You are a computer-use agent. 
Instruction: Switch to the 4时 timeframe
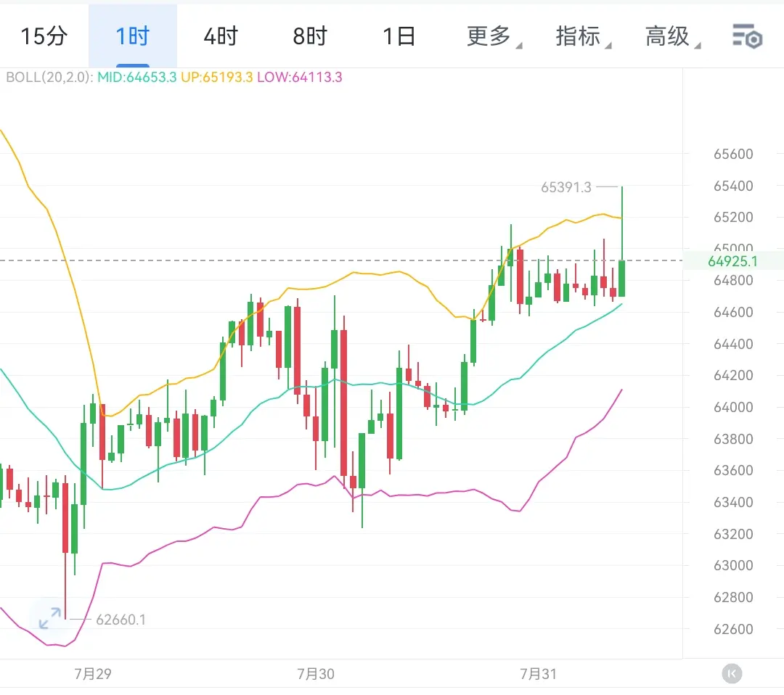(x=221, y=36)
